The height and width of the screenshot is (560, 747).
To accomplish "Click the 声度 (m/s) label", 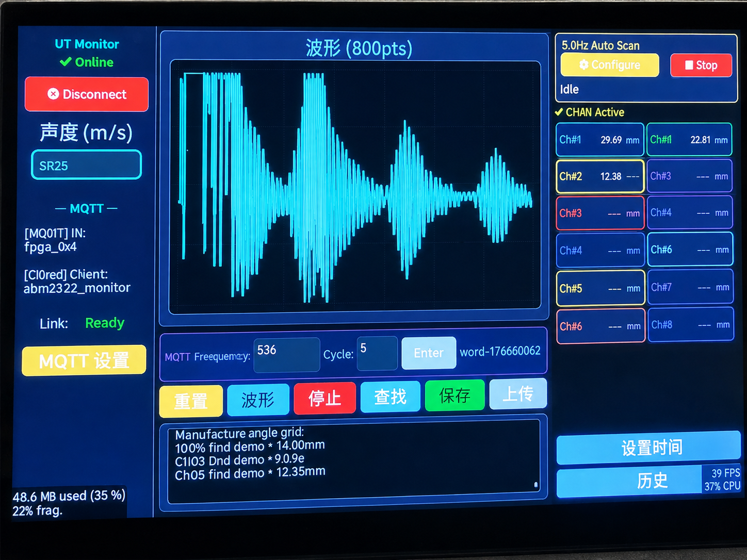I will pyautogui.click(x=86, y=133).
